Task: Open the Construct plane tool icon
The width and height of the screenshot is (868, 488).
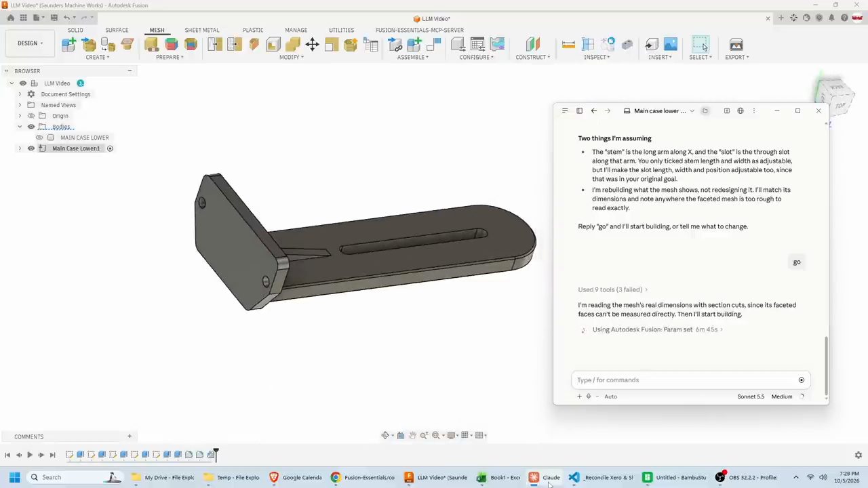Action: pos(533,45)
